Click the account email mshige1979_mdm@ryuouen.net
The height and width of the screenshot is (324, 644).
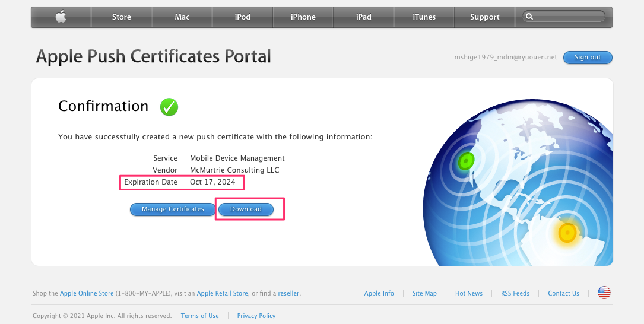pos(506,57)
